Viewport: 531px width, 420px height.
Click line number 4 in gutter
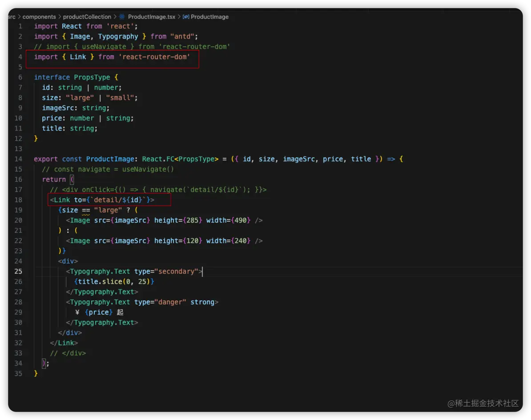pos(20,57)
